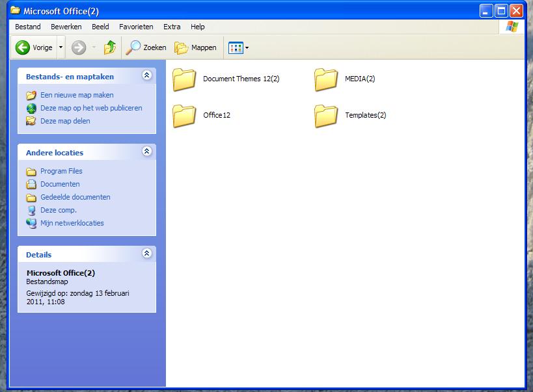Click the Program Files folder icon
Viewport: 533px width, 392px height.
[x=31, y=172]
